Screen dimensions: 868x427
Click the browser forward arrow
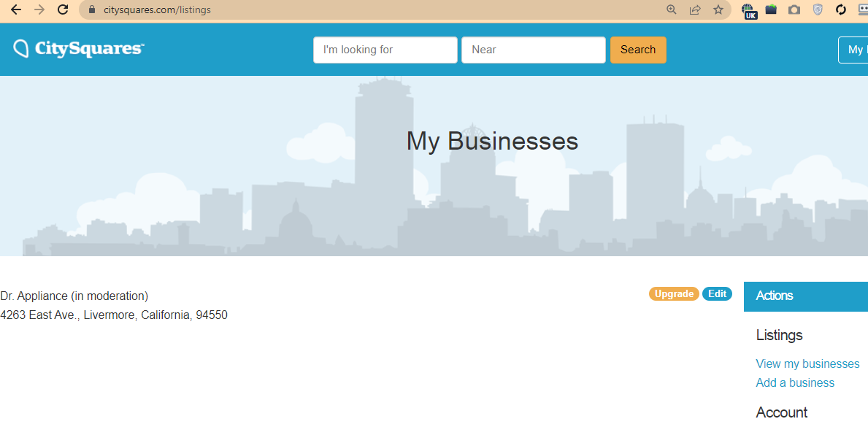tap(39, 9)
